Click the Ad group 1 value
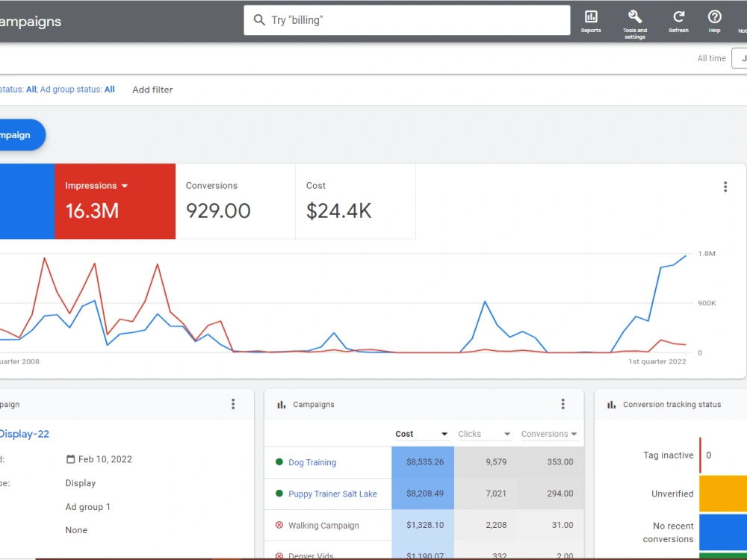This screenshot has height=560, width=747. 87,507
